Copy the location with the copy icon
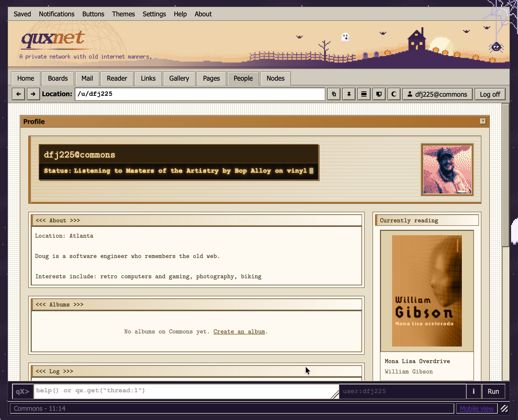Viewport: 518px width, 420px height. coord(334,94)
